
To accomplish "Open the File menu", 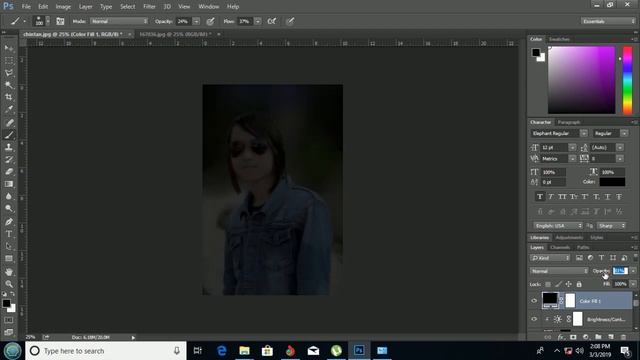I will click(26, 7).
